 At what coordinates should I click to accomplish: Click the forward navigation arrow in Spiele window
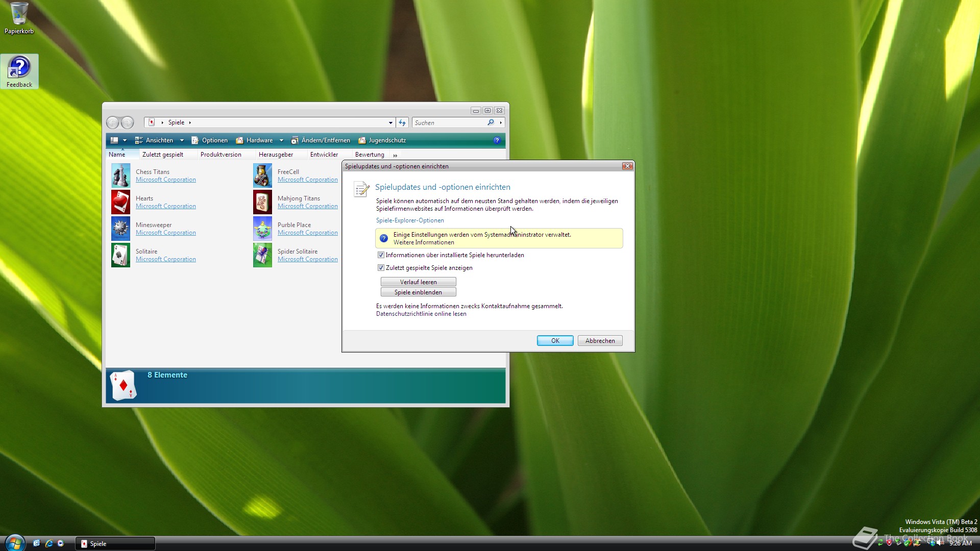[x=128, y=122]
